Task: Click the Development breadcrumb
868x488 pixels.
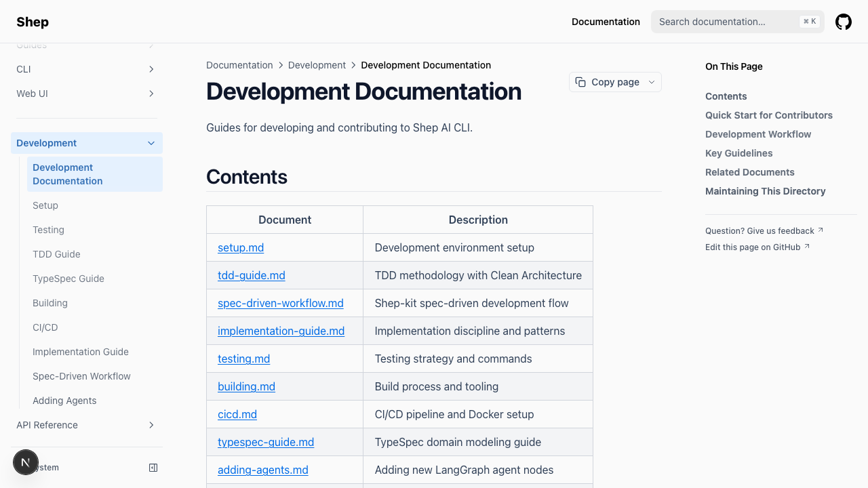Action: [x=317, y=65]
